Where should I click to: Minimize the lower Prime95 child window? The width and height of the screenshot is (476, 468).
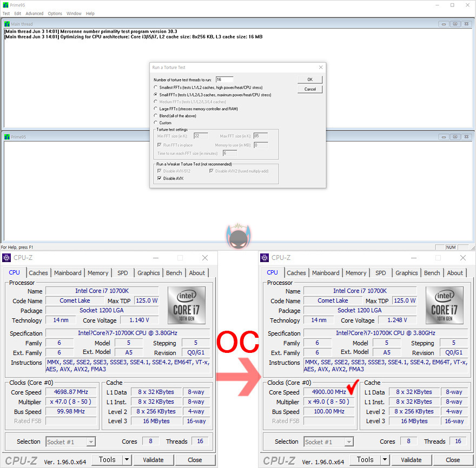coord(444,137)
